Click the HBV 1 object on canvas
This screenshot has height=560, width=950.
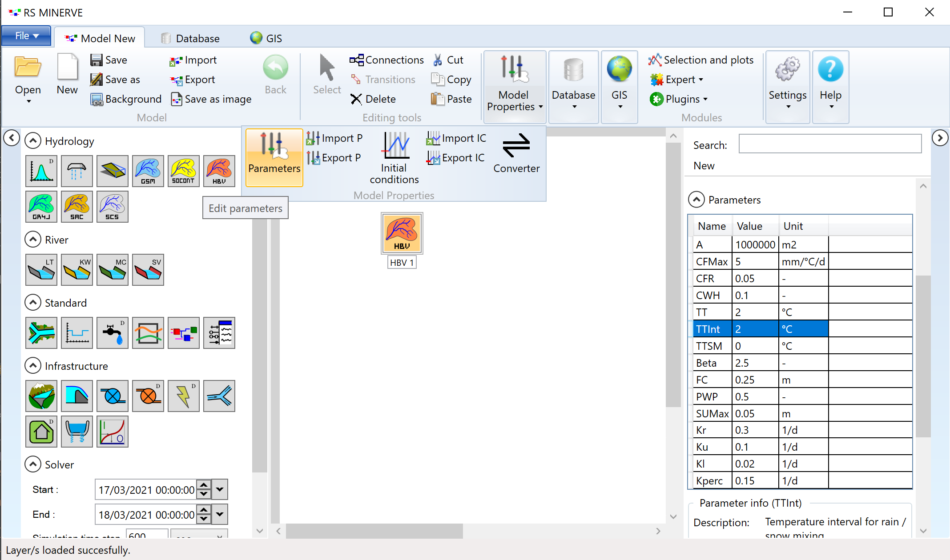tap(402, 233)
